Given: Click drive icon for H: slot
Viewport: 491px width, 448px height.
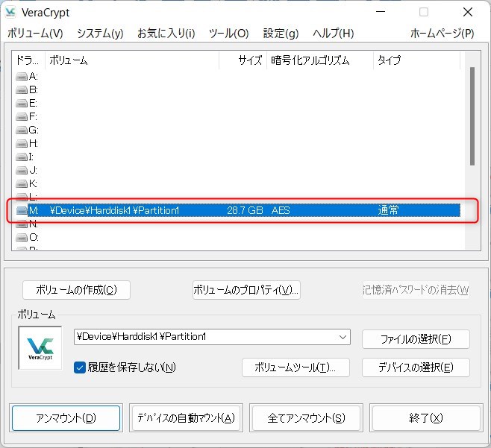Looking at the screenshot, I should click(x=22, y=144).
